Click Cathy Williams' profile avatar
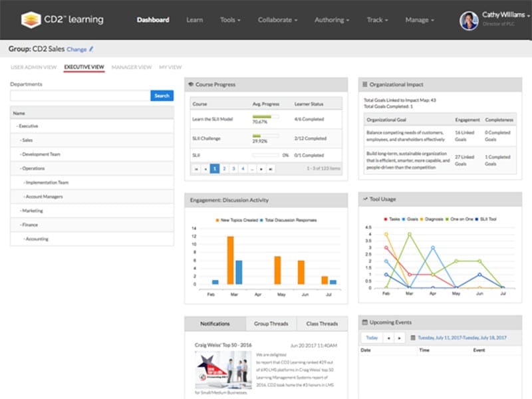Viewport: 532px width, 399px height. (469, 21)
